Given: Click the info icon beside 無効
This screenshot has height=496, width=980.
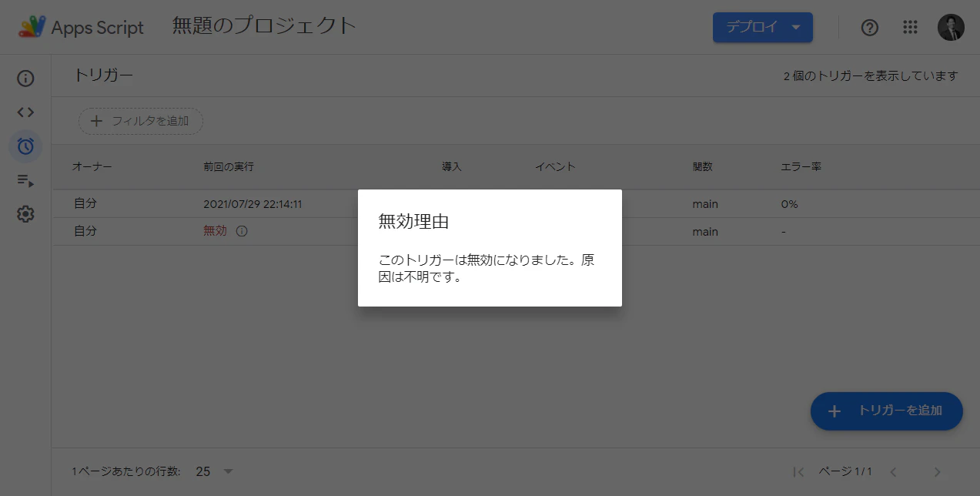Looking at the screenshot, I should coord(242,231).
